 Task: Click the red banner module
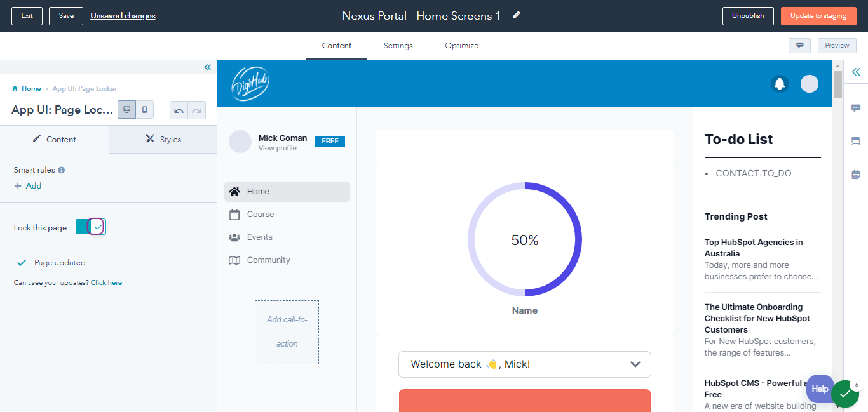tap(525, 401)
